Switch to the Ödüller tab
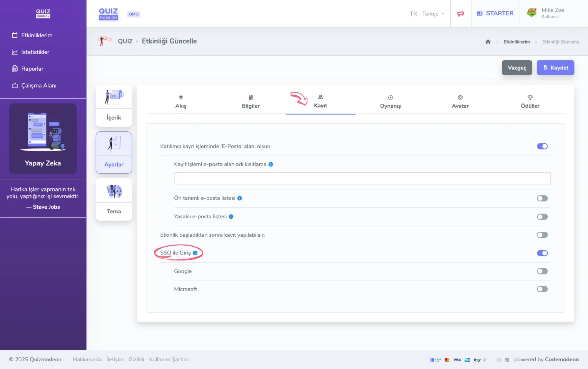588x369 pixels. point(530,102)
